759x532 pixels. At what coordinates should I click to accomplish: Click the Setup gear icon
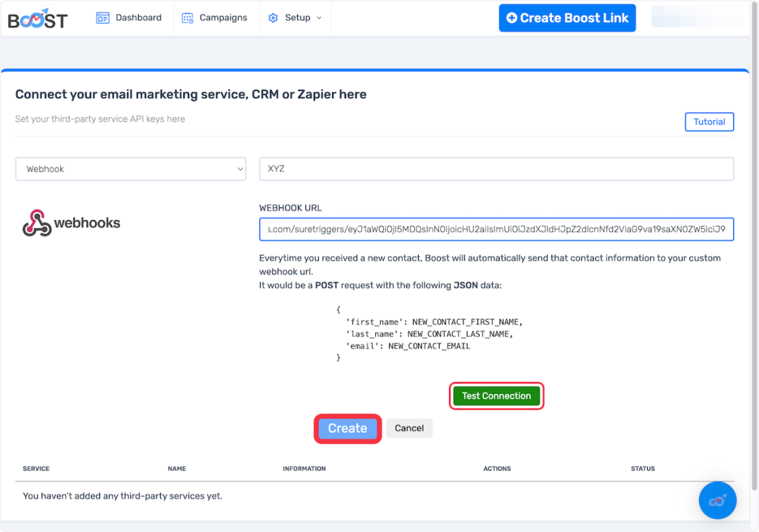pyautogui.click(x=273, y=18)
